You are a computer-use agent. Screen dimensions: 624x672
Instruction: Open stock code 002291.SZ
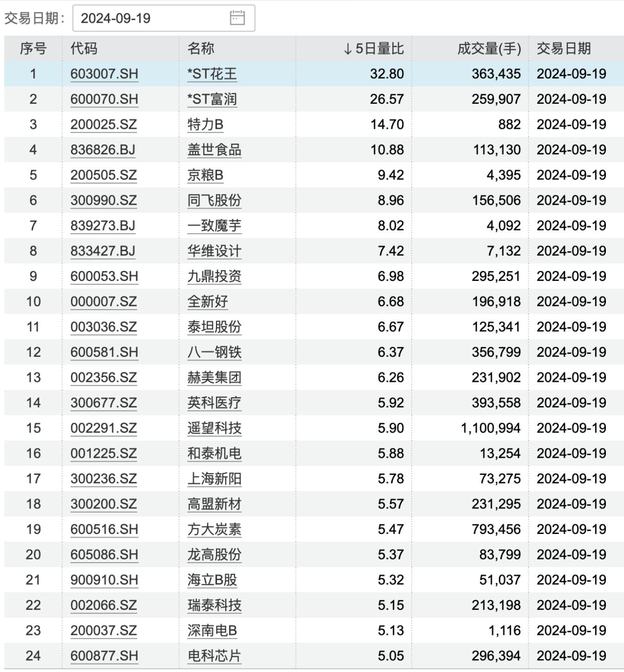click(104, 428)
